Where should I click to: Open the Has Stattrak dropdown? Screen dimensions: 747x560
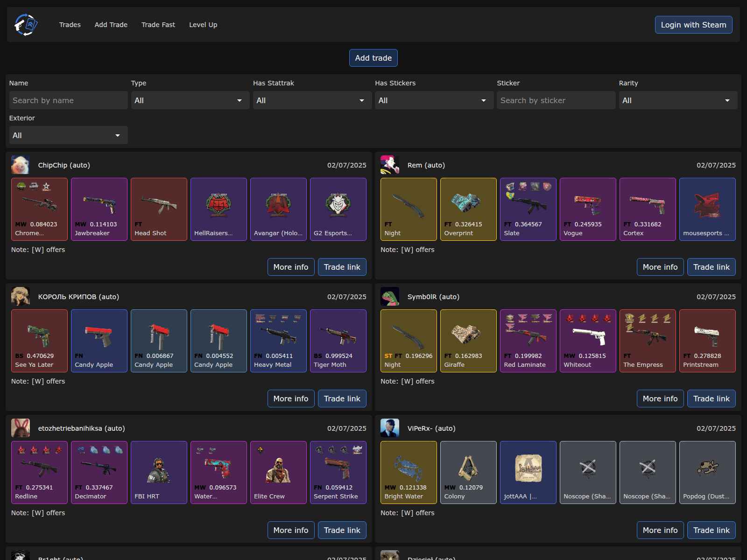click(x=312, y=100)
